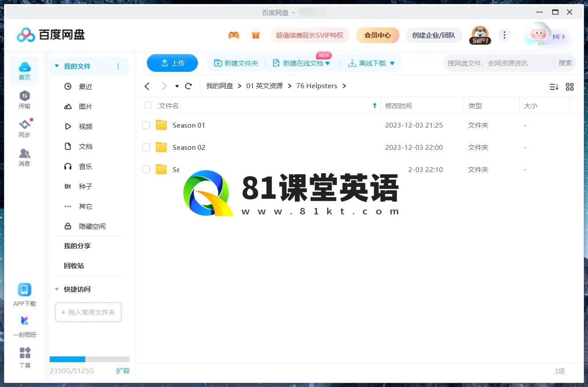Open 我的分享 in sidebar
Viewport: 588px width, 387px height.
(x=77, y=246)
